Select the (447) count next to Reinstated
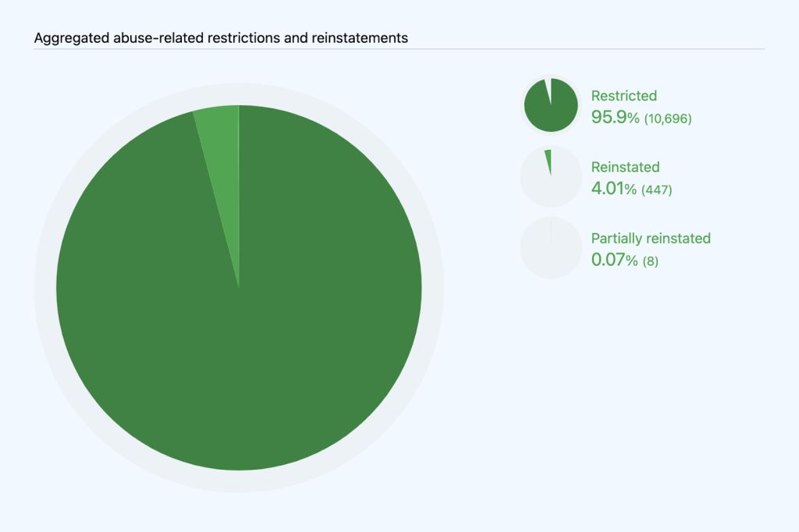Image resolution: width=799 pixels, height=532 pixels. coord(656,190)
